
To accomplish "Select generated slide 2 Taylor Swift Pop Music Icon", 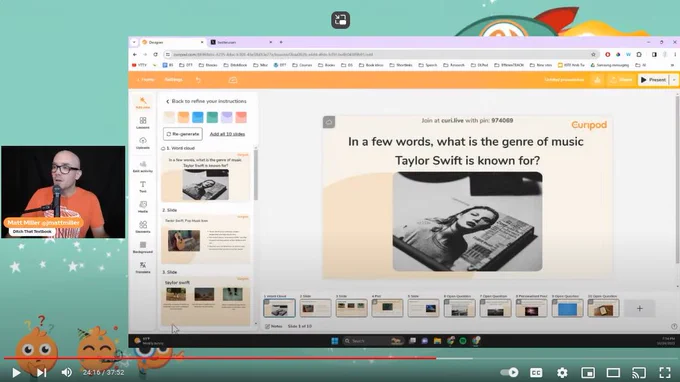I will [206, 239].
